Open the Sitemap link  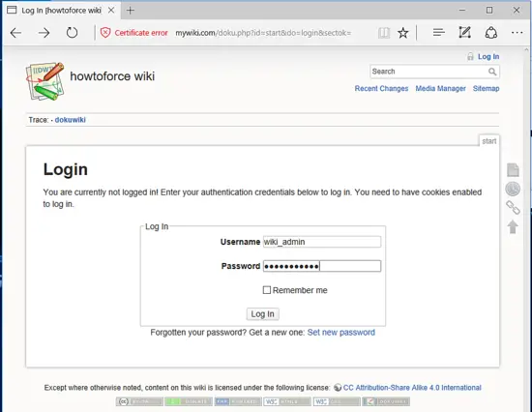point(486,89)
